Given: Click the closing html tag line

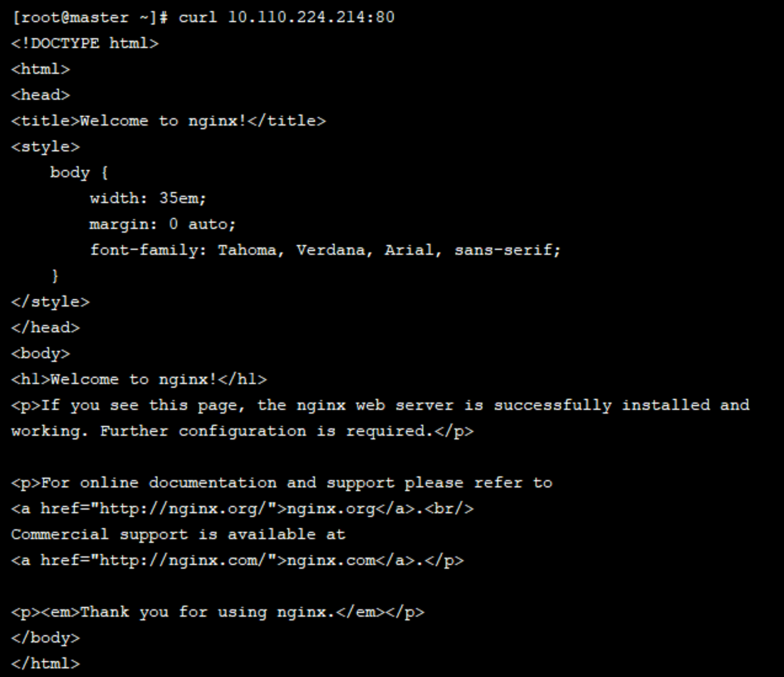Looking at the screenshot, I should coord(45,664).
